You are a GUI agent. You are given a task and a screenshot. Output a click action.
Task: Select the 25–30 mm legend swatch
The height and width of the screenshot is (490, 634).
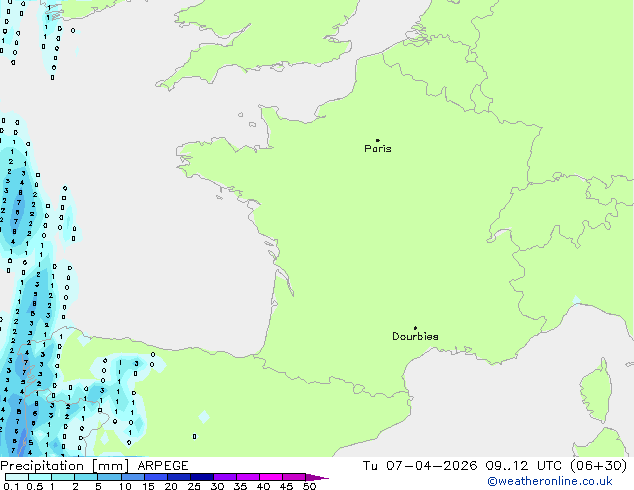pyautogui.click(x=201, y=477)
